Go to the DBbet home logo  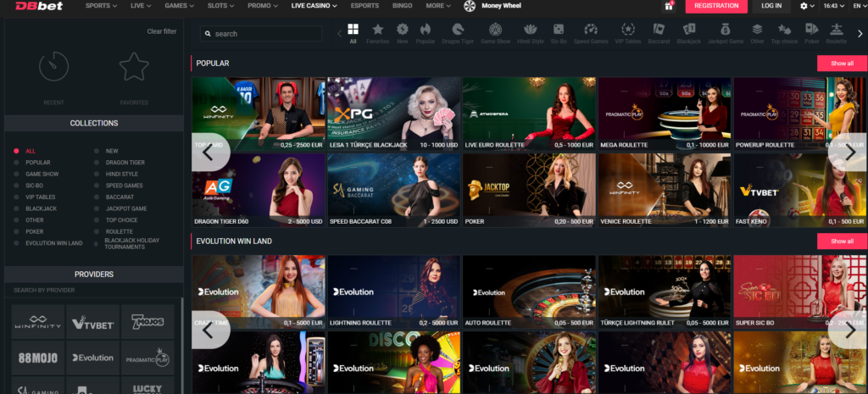tap(39, 6)
